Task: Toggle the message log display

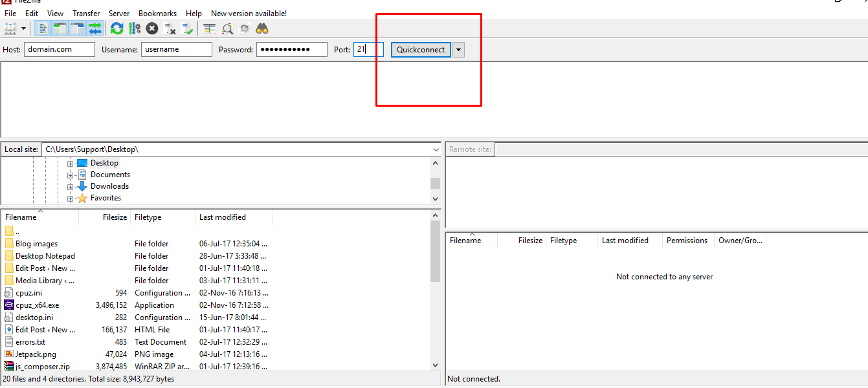Action: pyautogui.click(x=42, y=28)
